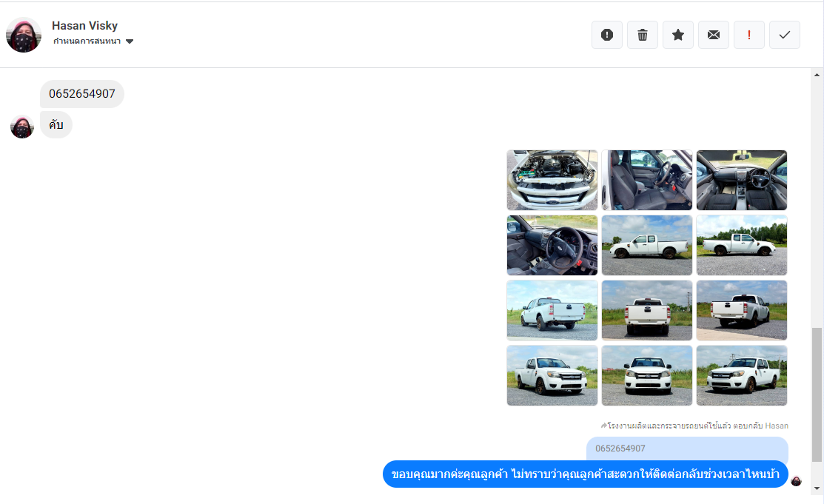Image resolution: width=824 pixels, height=504 pixels.
Task: Click scrollbar up arrow
Action: click(x=817, y=75)
